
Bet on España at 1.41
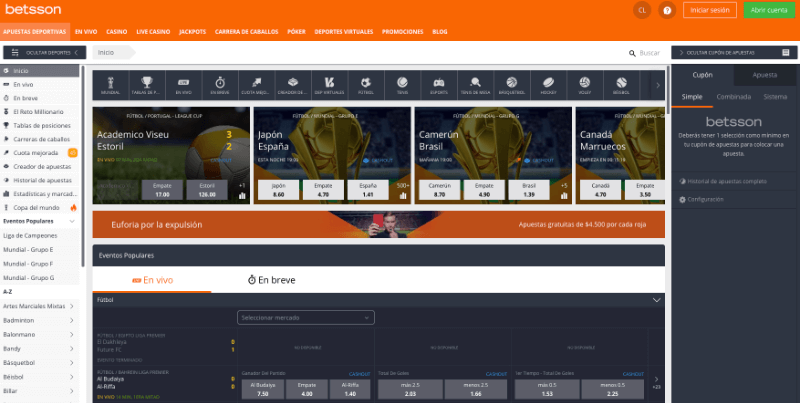coord(368,190)
